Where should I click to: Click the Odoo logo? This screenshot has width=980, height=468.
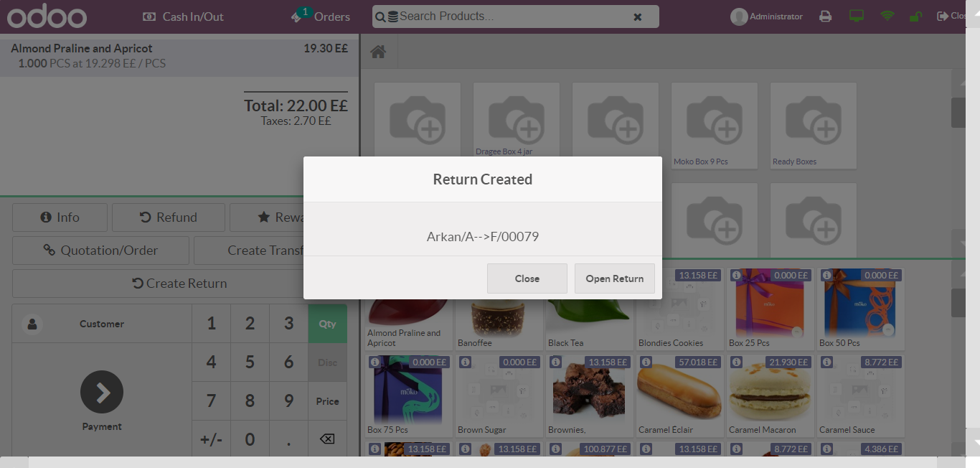point(47,17)
